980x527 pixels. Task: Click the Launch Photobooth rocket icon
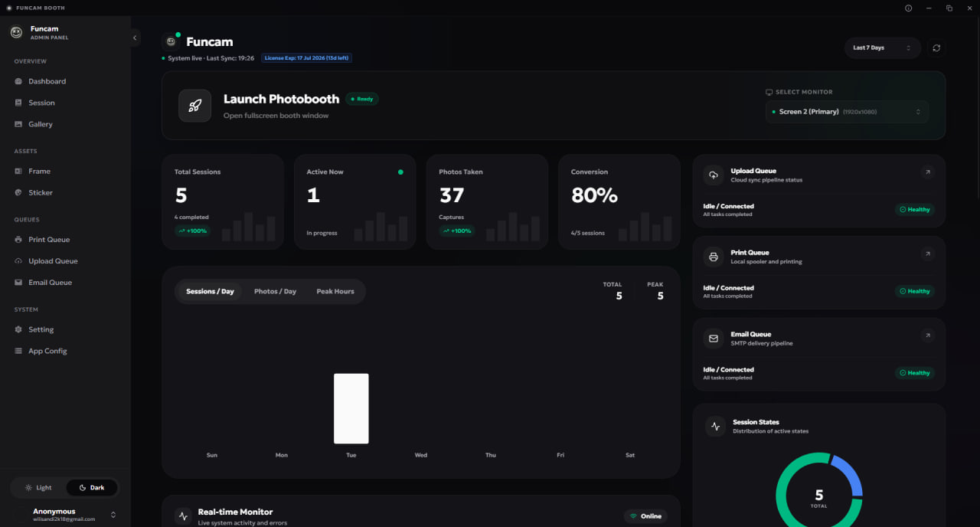194,106
